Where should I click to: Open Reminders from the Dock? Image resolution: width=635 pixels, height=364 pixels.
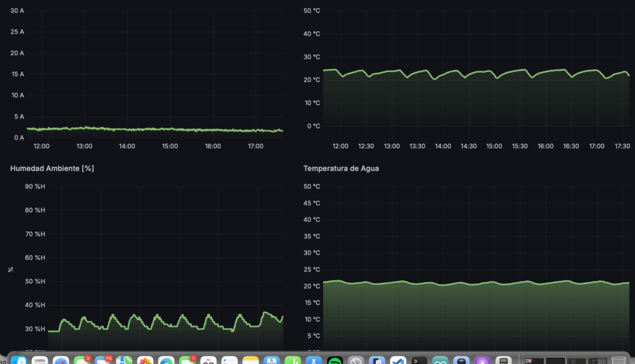[x=229, y=360]
